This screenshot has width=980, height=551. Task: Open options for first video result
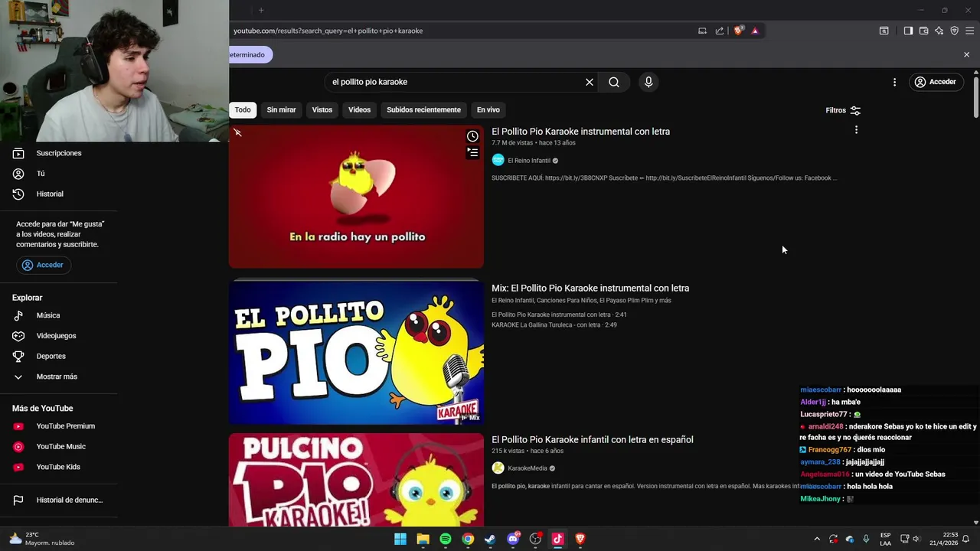tap(856, 130)
